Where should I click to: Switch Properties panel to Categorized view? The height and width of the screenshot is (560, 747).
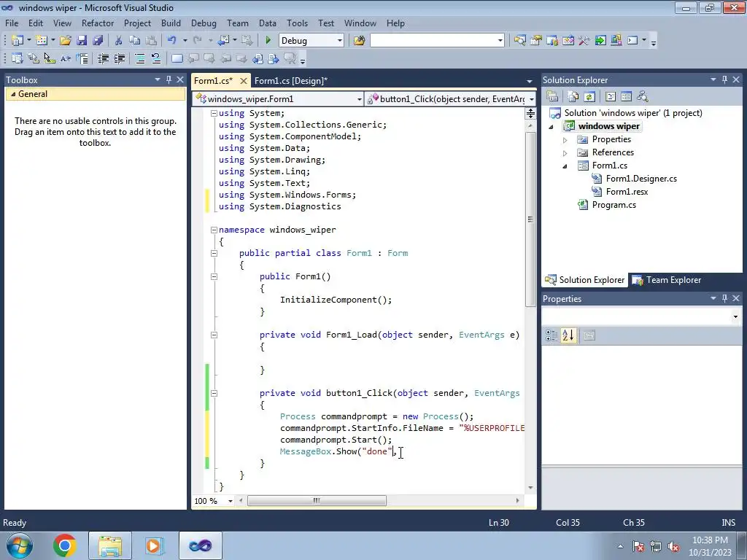[x=551, y=335]
